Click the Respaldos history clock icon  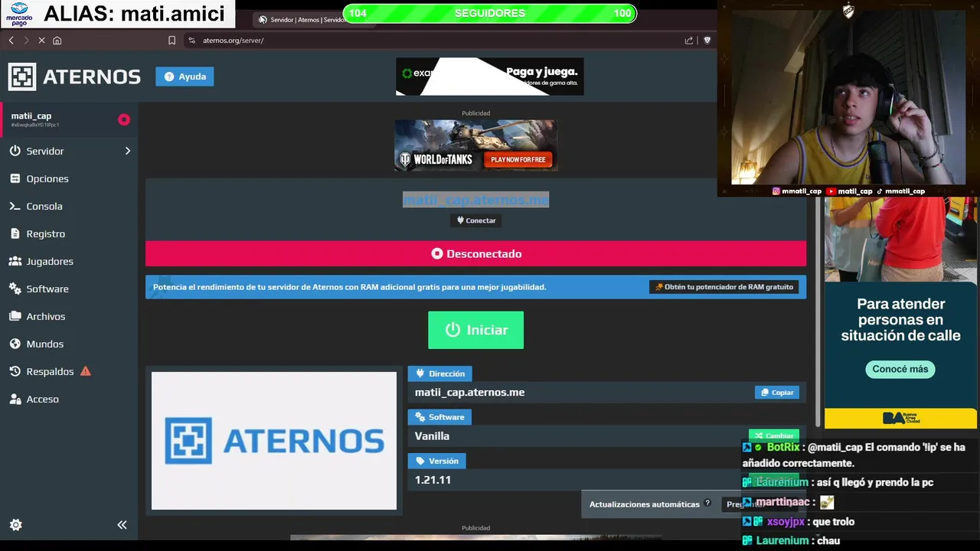tap(15, 371)
